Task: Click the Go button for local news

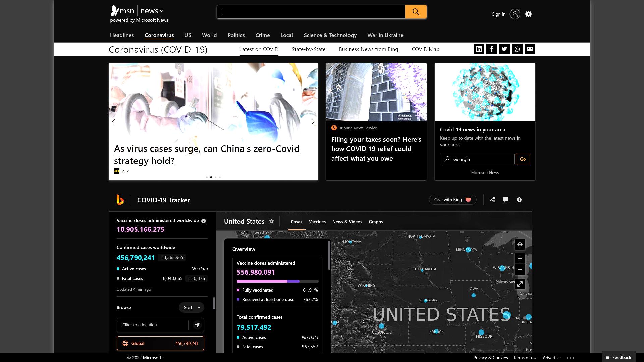Action: pos(523,159)
